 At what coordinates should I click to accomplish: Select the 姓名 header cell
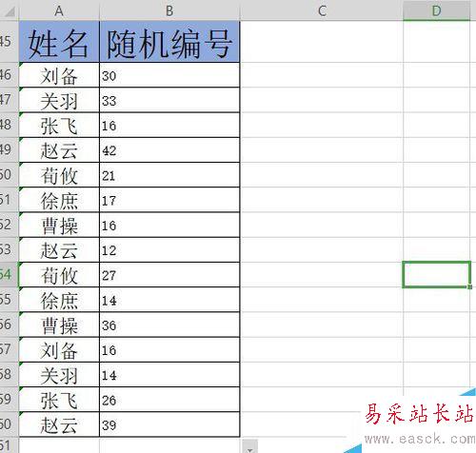coord(59,42)
